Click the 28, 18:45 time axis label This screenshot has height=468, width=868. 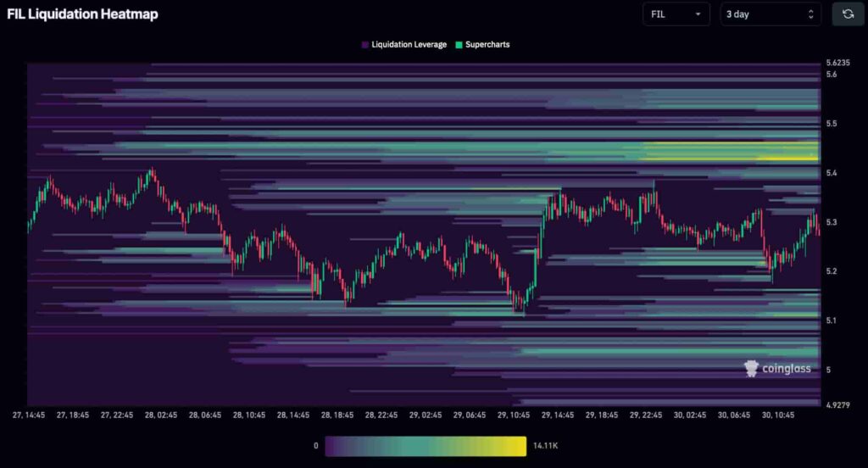pyautogui.click(x=337, y=415)
